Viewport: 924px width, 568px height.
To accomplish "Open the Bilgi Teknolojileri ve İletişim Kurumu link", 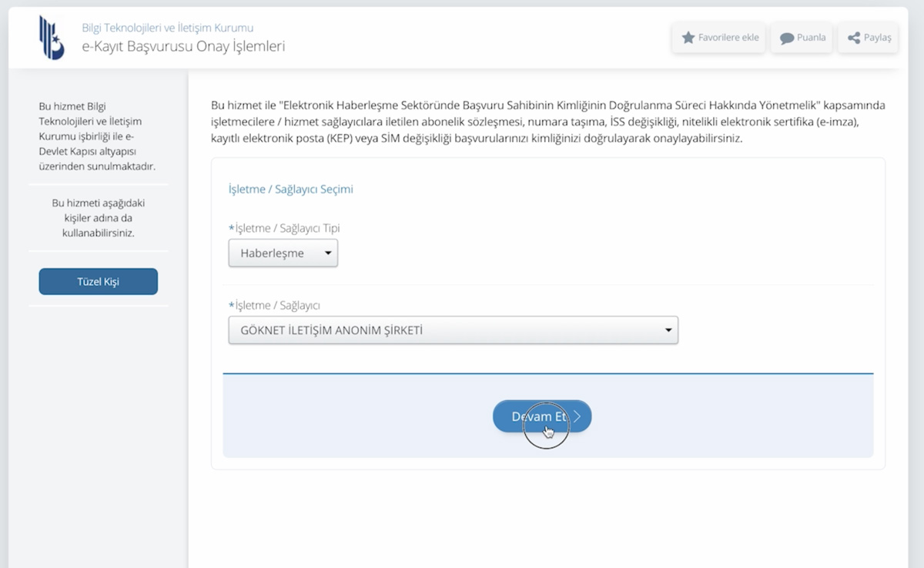I will pos(167,28).
